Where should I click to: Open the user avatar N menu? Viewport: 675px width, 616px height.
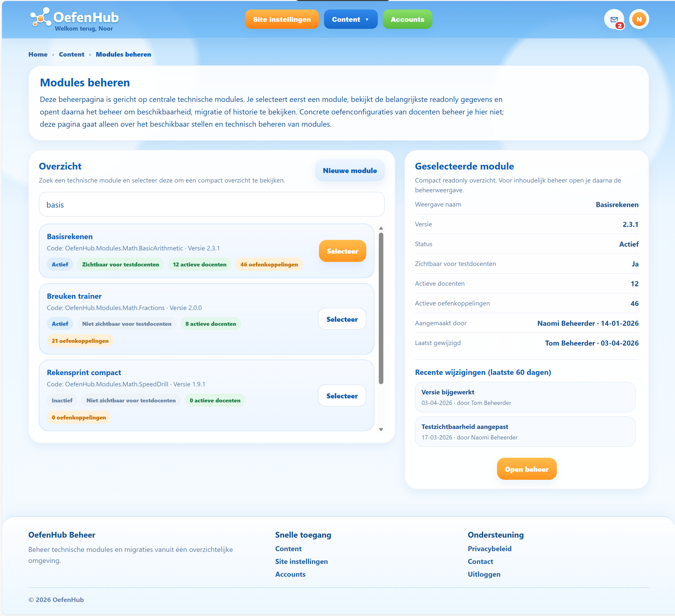pyautogui.click(x=639, y=20)
